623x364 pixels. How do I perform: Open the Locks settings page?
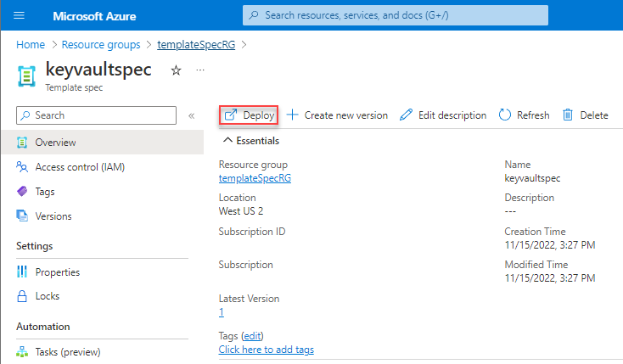(x=48, y=297)
